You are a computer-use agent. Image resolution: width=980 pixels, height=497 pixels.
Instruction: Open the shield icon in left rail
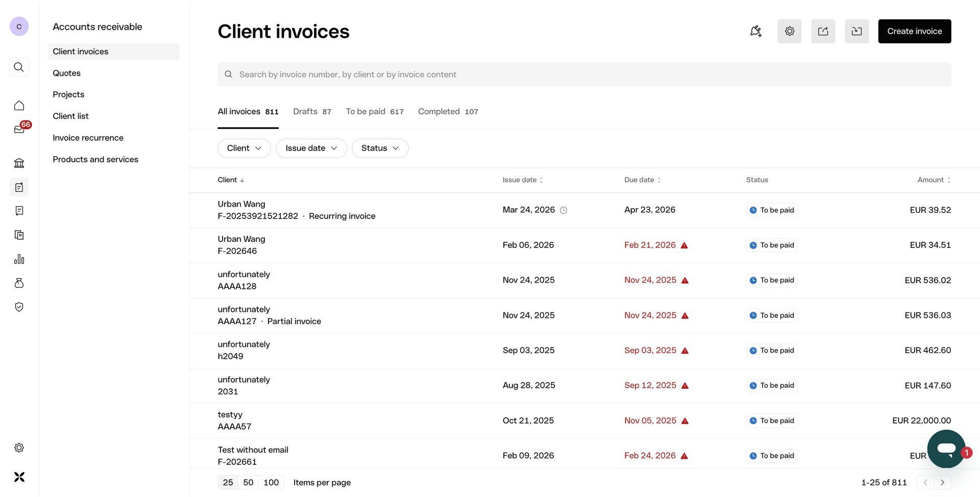(x=19, y=307)
